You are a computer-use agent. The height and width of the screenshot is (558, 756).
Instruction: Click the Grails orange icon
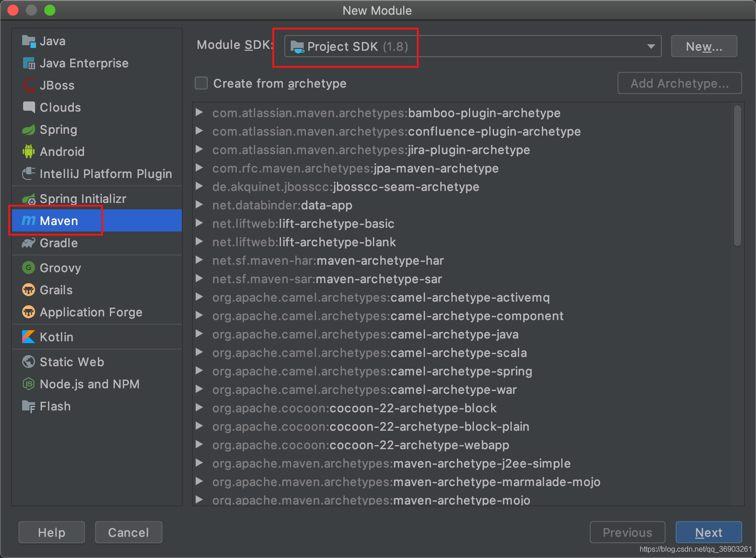coord(29,290)
